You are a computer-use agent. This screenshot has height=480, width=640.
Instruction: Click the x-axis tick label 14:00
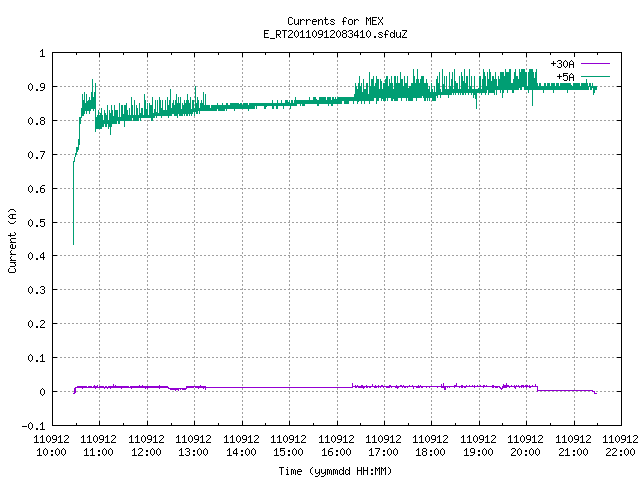tap(241, 452)
